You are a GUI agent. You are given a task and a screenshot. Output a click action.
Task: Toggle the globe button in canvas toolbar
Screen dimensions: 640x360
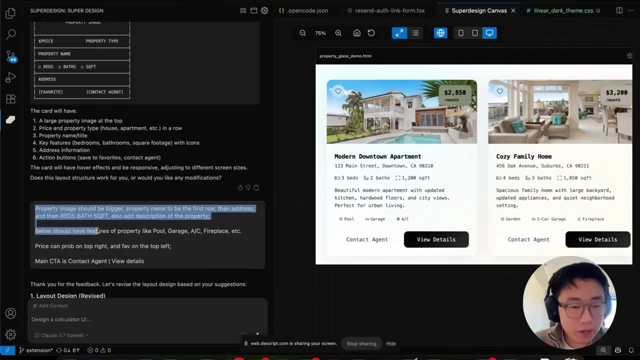pos(440,33)
